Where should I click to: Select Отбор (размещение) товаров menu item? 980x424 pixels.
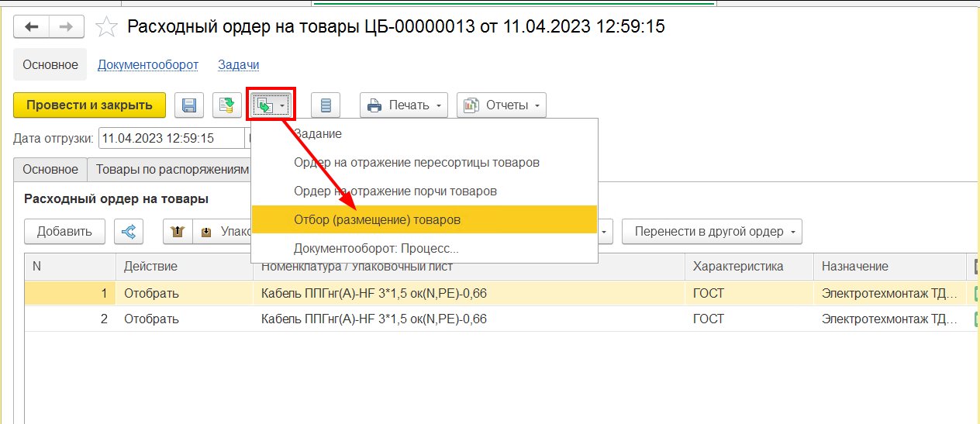point(424,220)
